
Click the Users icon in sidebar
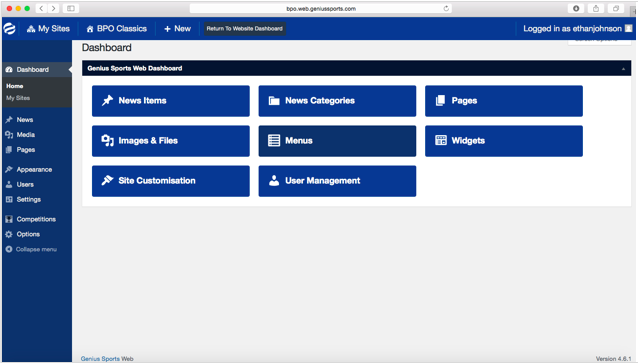[9, 184]
